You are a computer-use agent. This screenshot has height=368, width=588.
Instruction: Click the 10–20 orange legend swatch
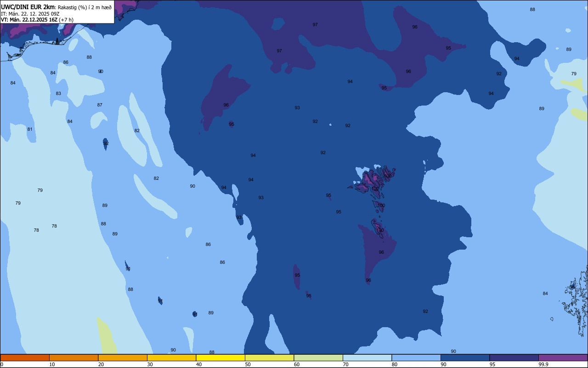pos(73,357)
